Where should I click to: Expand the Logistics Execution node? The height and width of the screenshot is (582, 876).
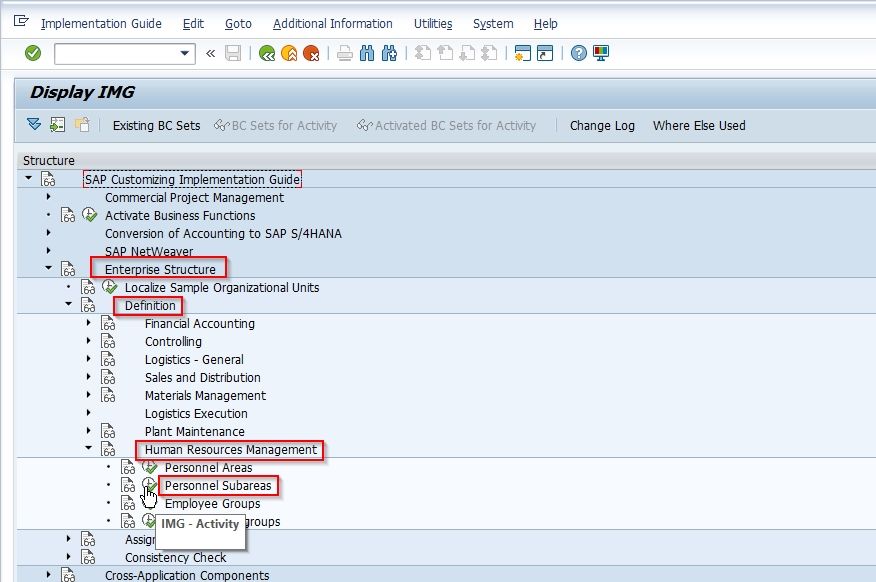(89, 412)
